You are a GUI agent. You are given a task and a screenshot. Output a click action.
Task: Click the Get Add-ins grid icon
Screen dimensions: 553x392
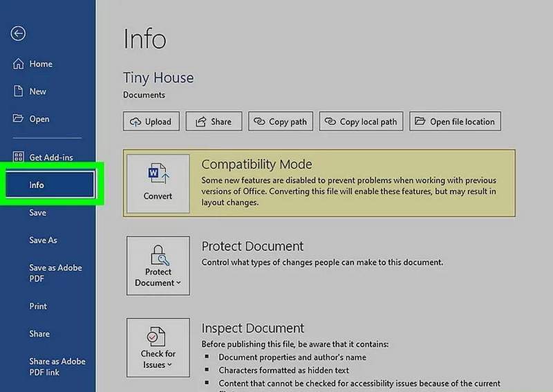[x=19, y=158]
